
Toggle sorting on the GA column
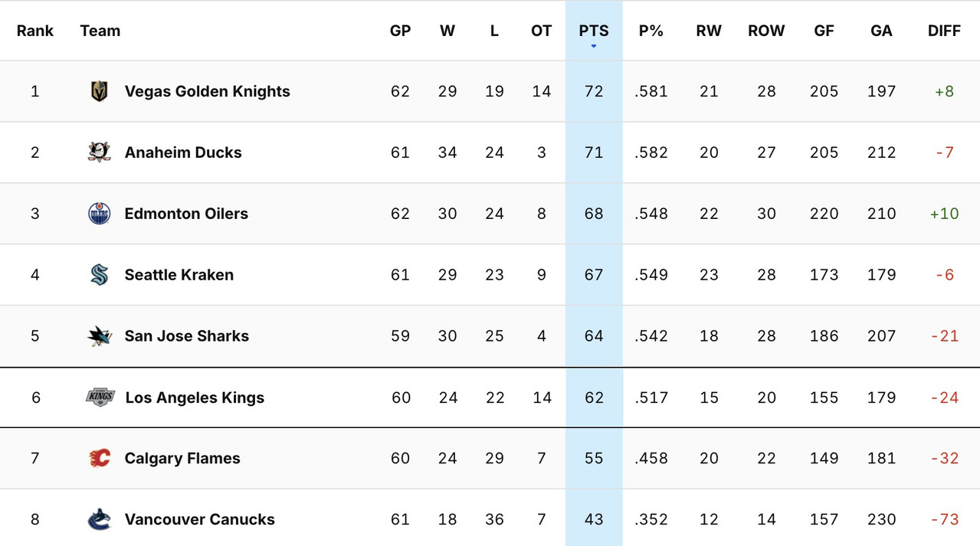point(881,31)
